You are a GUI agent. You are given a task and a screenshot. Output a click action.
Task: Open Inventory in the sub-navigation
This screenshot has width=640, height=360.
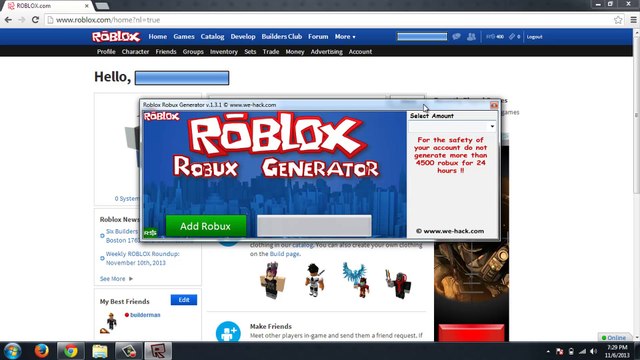(224, 52)
